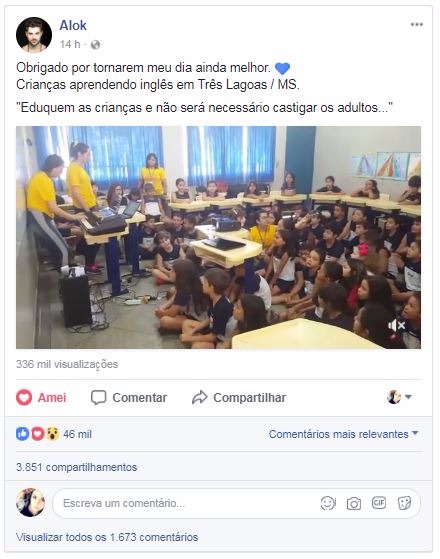Click the public globe privacy icon
The width and height of the screenshot is (440, 559).
(95, 45)
